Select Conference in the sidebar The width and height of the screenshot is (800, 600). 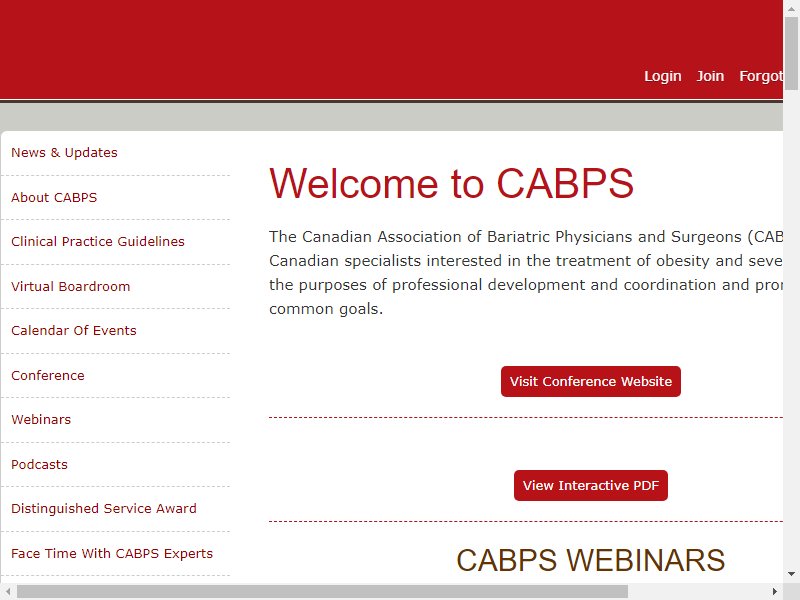(48, 376)
